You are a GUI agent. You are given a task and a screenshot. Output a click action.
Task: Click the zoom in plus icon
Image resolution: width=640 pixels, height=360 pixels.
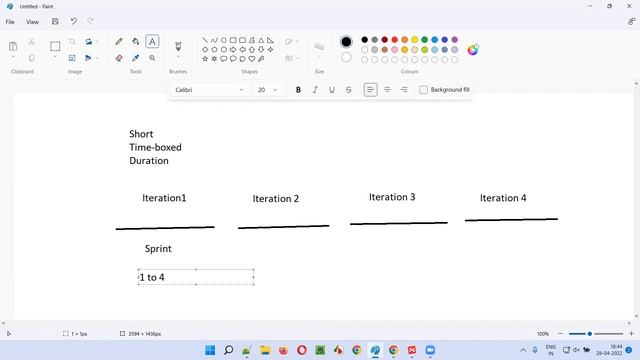[x=631, y=333]
